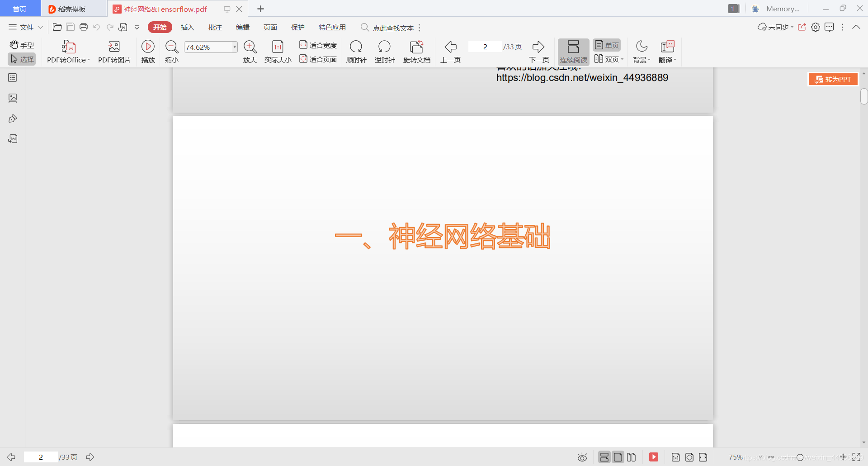The height and width of the screenshot is (466, 868).
Task: Zoom in using 放大 magnifier
Action: [x=250, y=52]
